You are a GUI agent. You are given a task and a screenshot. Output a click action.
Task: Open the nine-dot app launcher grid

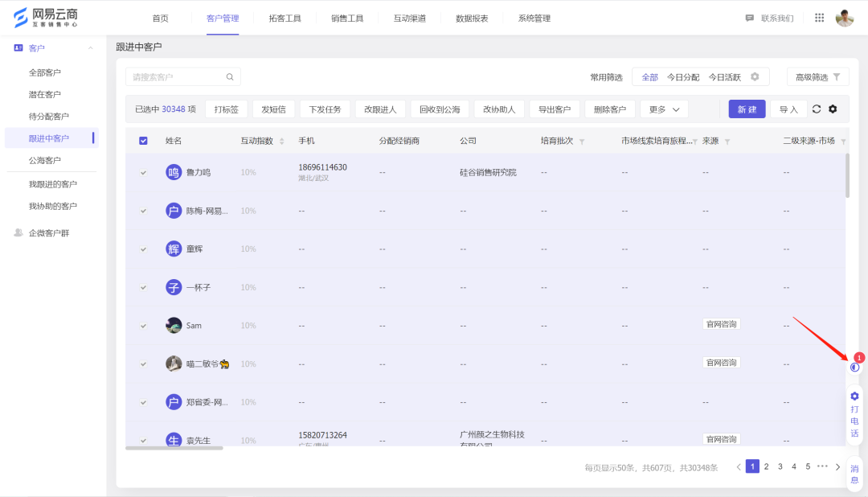[818, 17]
